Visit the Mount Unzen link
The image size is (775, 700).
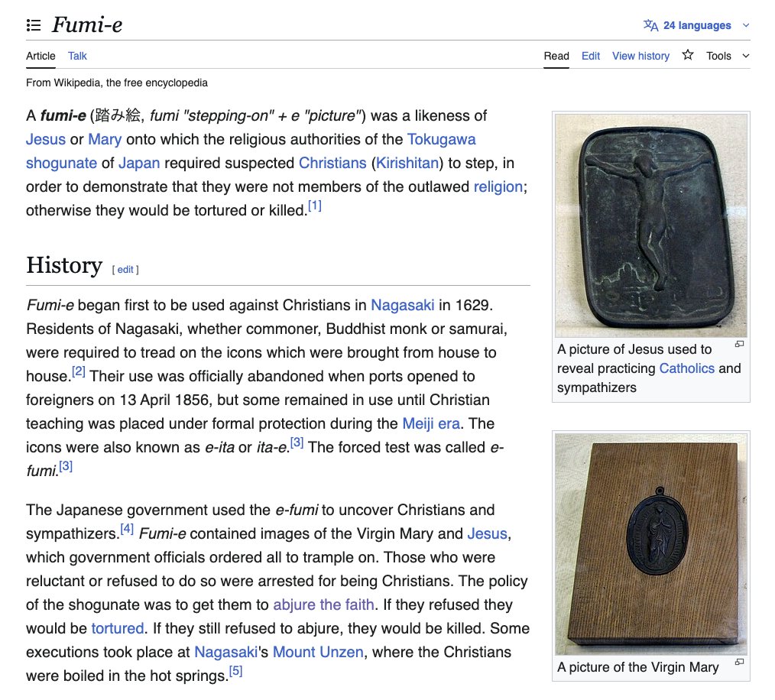(318, 653)
